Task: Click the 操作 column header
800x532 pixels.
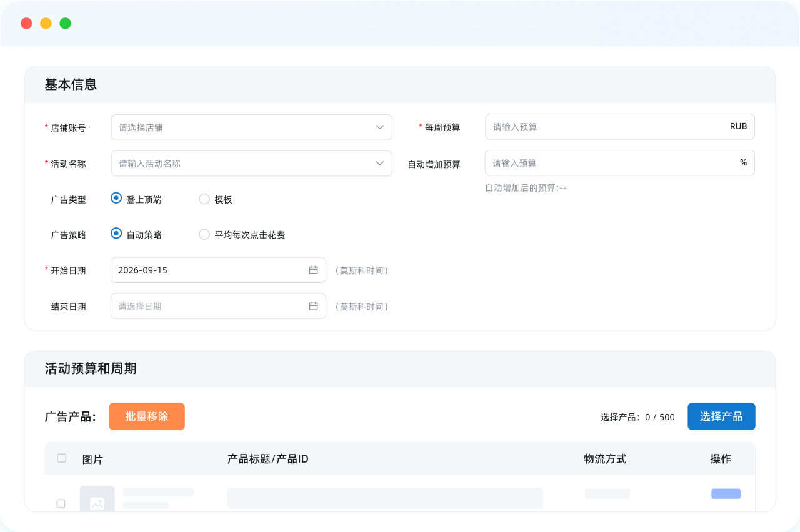Action: (721, 459)
